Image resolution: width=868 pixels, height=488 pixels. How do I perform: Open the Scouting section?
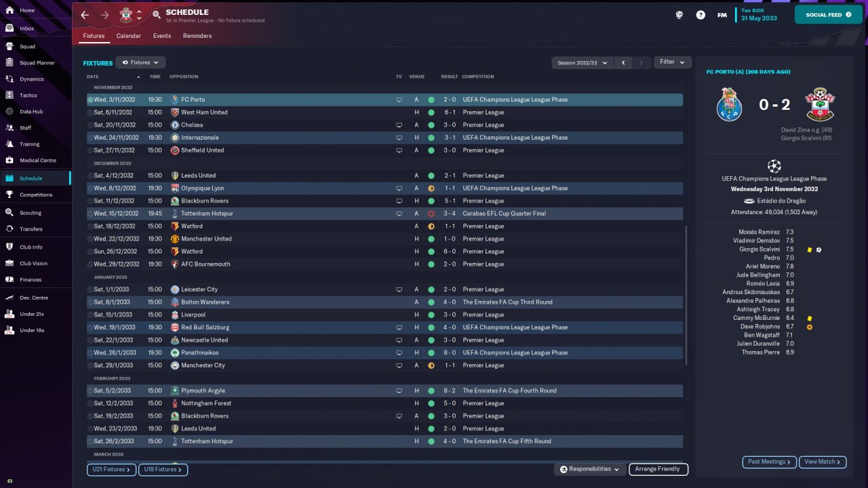tap(31, 213)
